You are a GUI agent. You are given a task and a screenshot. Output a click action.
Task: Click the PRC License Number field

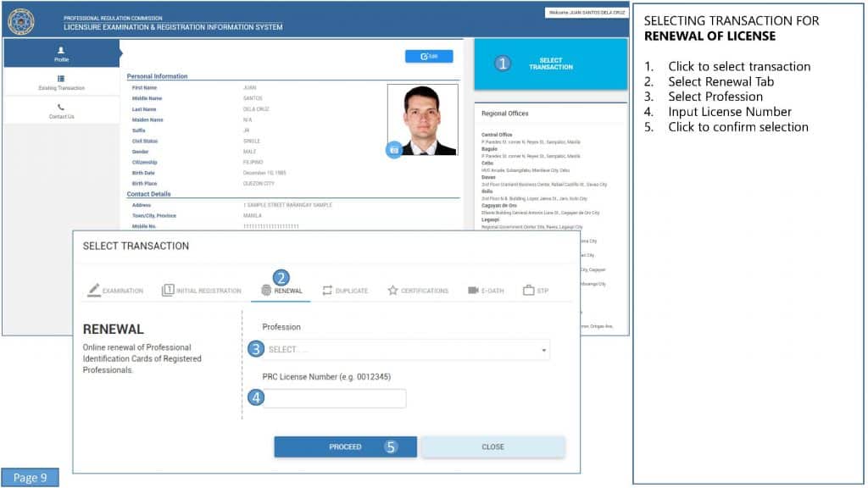point(335,398)
